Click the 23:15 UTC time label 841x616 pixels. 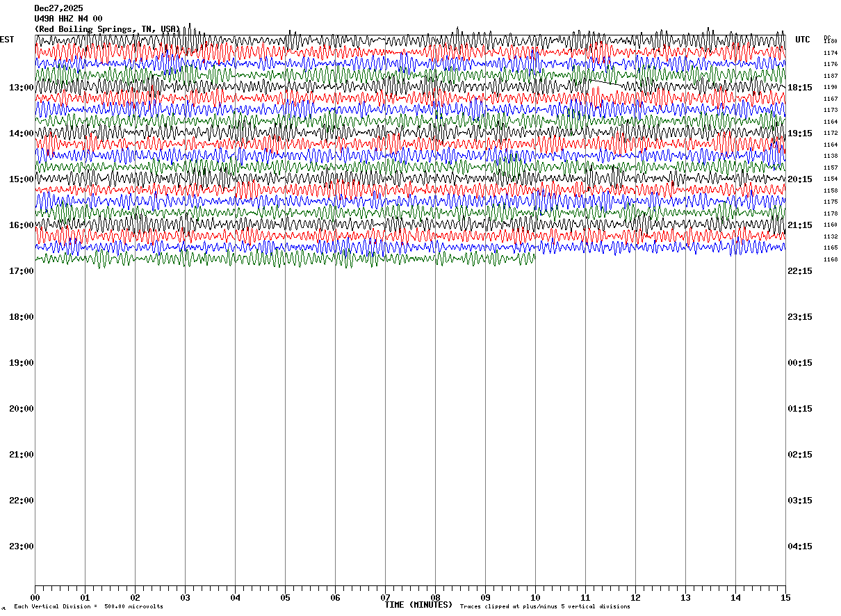tap(800, 317)
